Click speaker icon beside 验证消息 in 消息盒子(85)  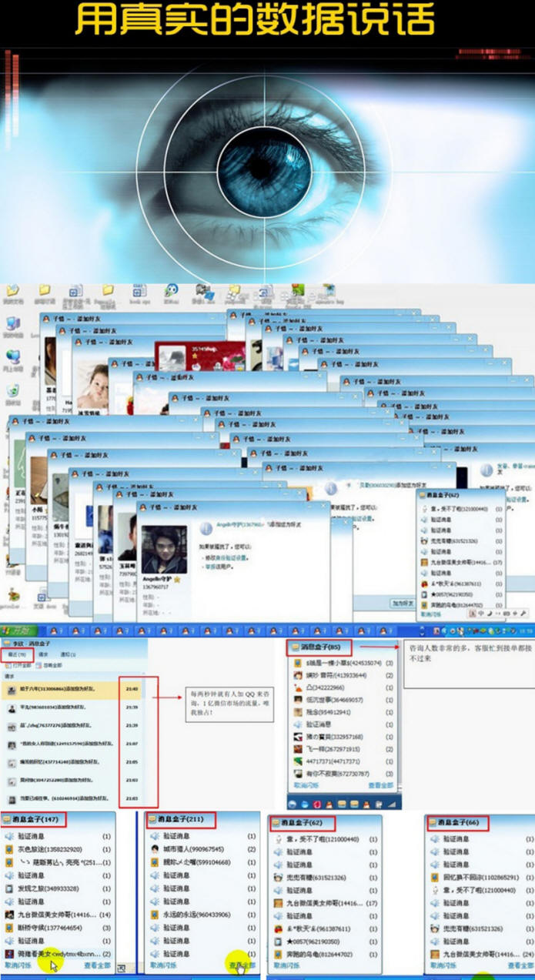point(297,724)
